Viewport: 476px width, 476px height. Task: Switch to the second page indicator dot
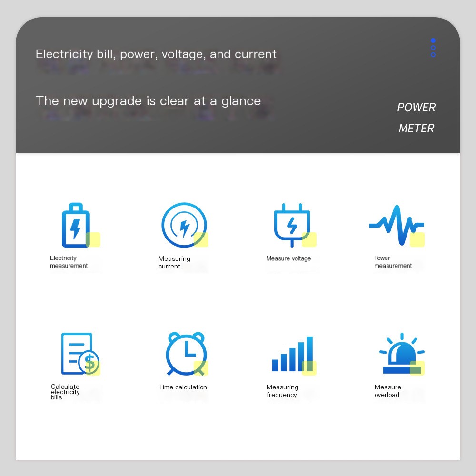point(433,48)
